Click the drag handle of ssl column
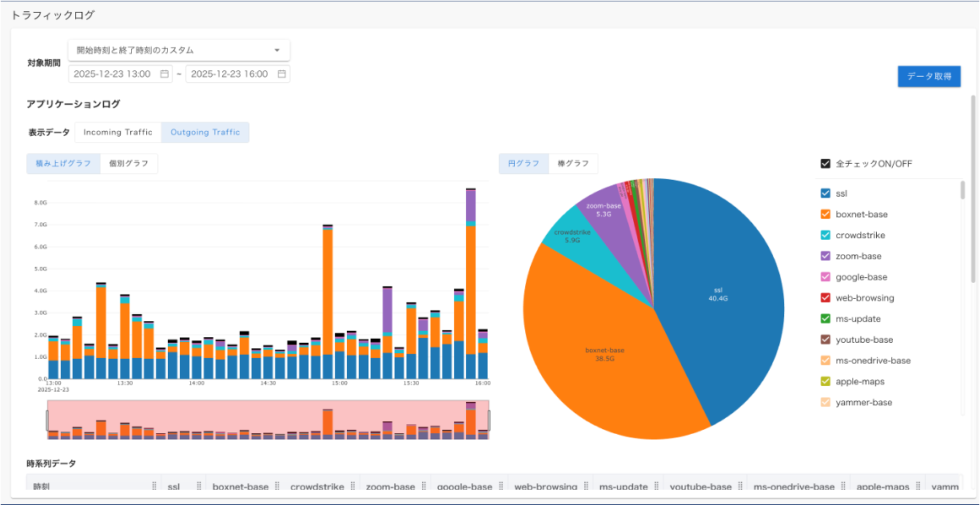The image size is (980, 505). coord(198,487)
